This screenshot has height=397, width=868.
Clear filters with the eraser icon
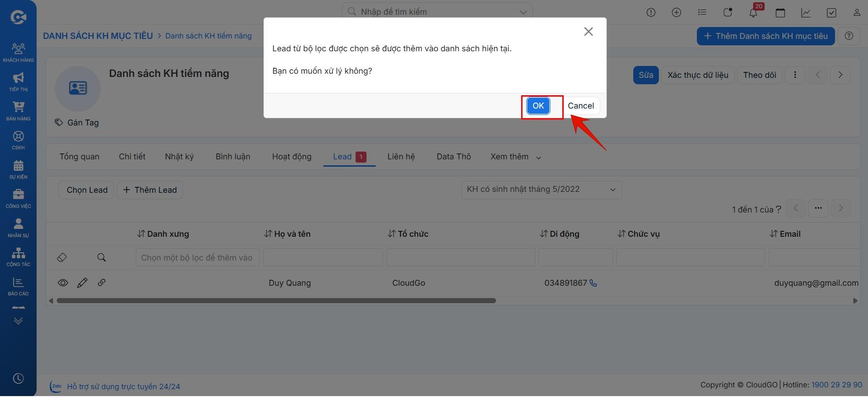(62, 258)
